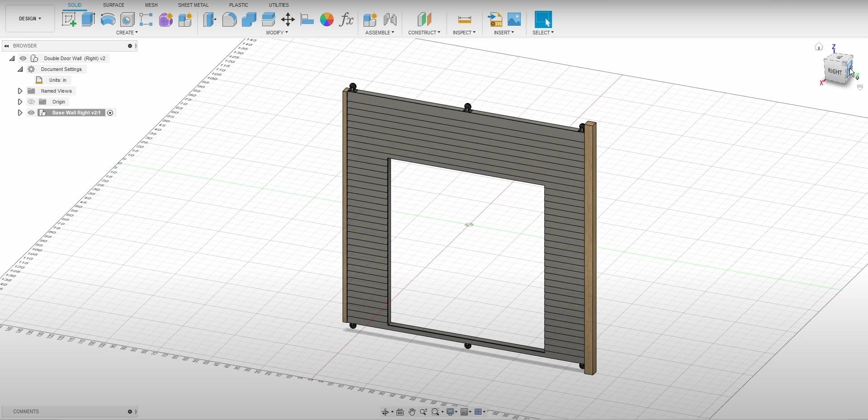The width and height of the screenshot is (868, 420).
Task: Open the Modify dropdown menu
Action: point(277,33)
